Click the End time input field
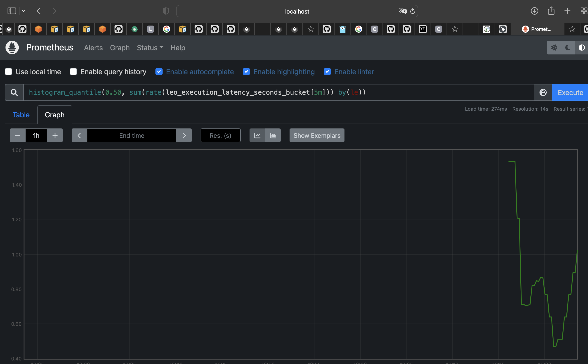Viewport: 588px width, 364px height. click(131, 136)
